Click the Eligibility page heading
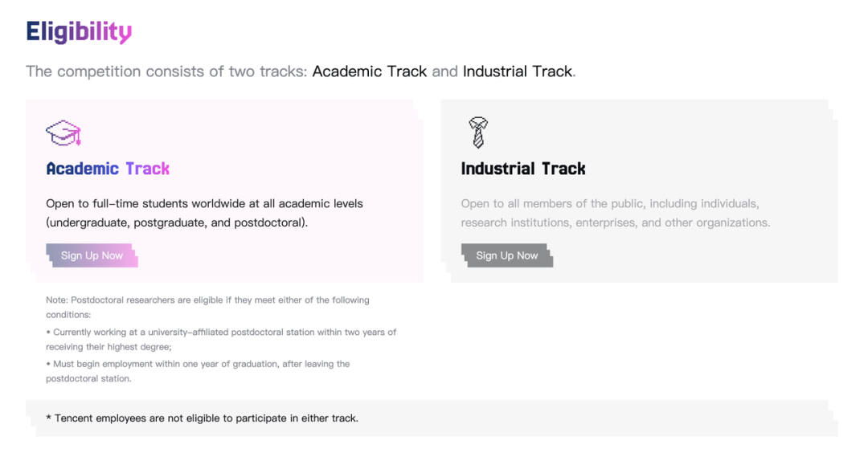Screen dimensions: 868x453 click(79, 32)
